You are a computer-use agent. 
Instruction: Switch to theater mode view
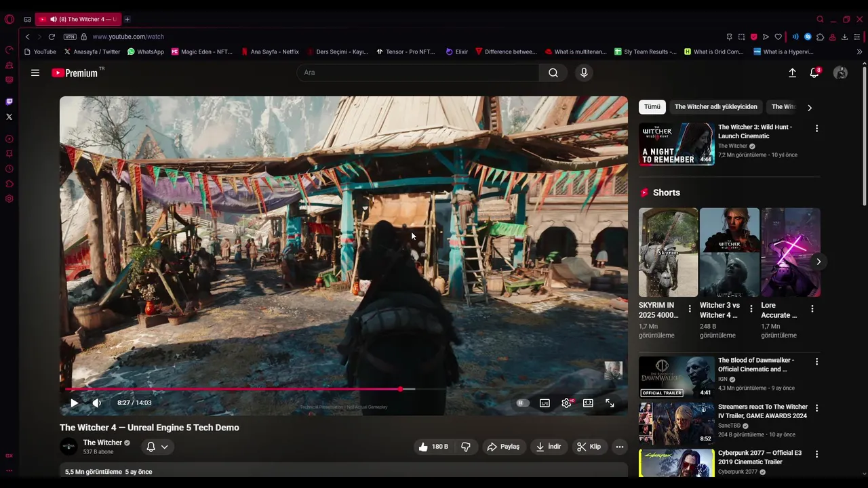click(588, 403)
